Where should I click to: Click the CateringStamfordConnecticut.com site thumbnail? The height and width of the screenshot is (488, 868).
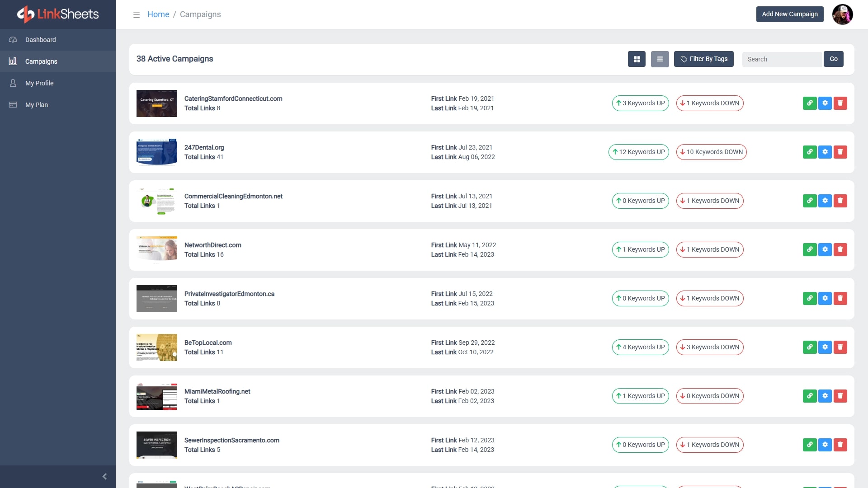pyautogui.click(x=157, y=103)
